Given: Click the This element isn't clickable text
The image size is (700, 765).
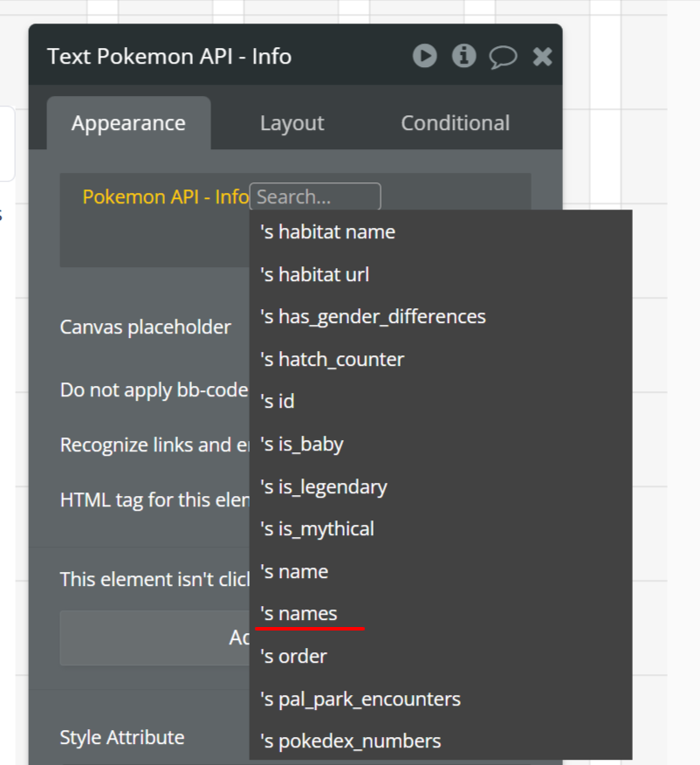Looking at the screenshot, I should (x=154, y=579).
